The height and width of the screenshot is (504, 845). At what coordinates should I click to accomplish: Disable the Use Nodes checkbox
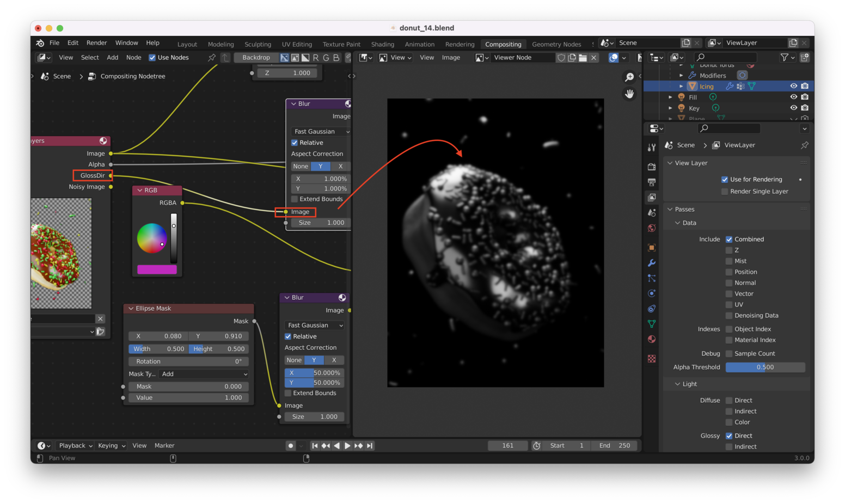coord(152,58)
